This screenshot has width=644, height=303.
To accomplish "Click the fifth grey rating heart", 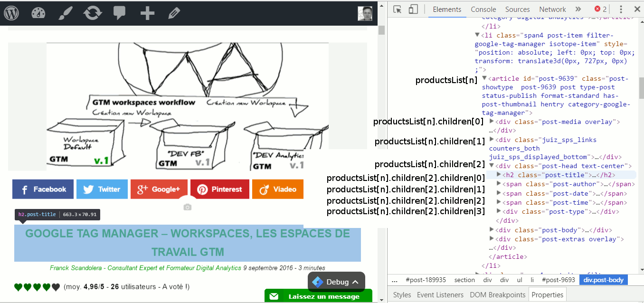I will (56, 287).
